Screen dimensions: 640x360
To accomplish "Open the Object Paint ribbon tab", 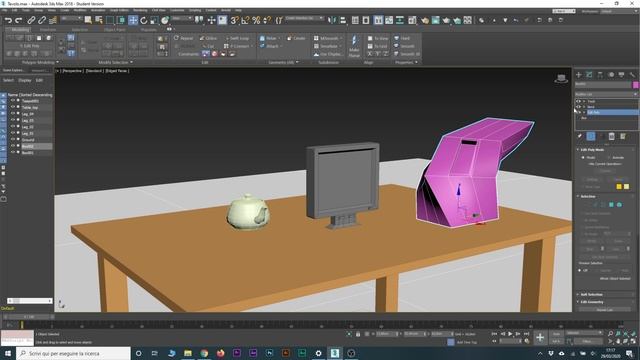I will 115,30.
